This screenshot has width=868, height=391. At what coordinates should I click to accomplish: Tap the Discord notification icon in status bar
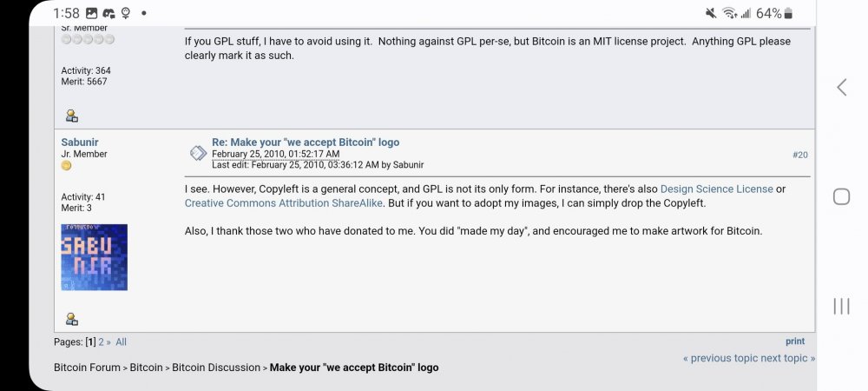(x=108, y=13)
